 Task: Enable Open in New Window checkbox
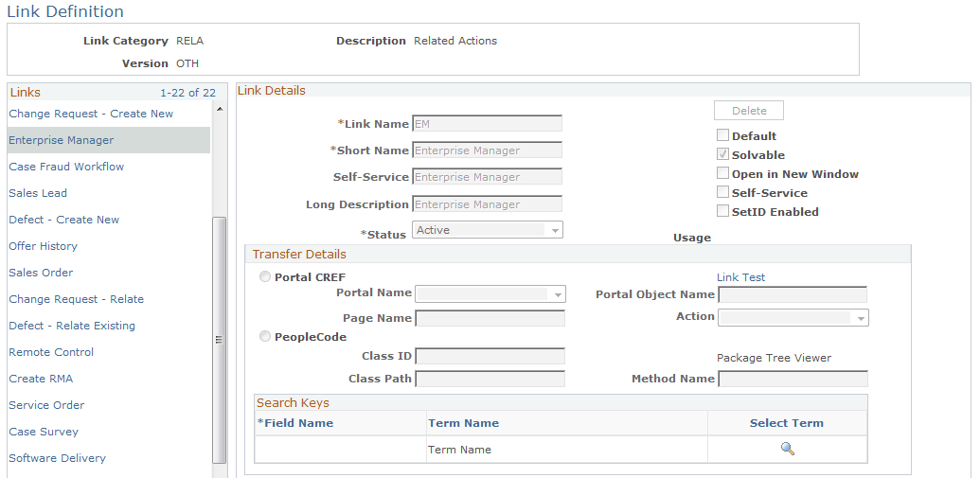[722, 173]
